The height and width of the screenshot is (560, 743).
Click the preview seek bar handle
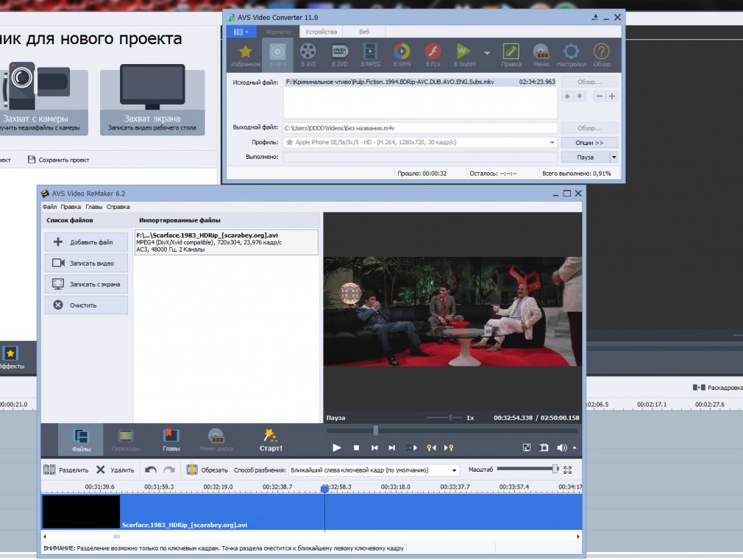376,430
